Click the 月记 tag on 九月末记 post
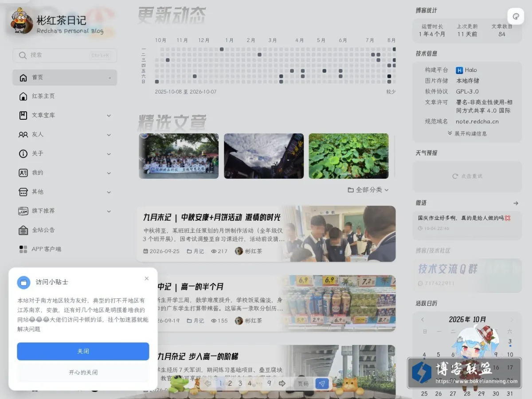Image resolution: width=532 pixels, height=399 pixels. coord(196,251)
